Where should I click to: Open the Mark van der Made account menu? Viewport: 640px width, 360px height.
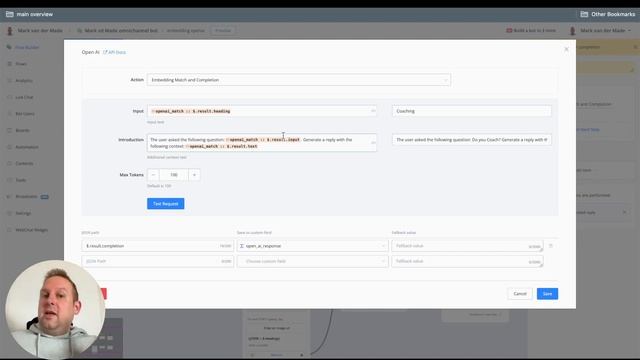[x=600, y=31]
